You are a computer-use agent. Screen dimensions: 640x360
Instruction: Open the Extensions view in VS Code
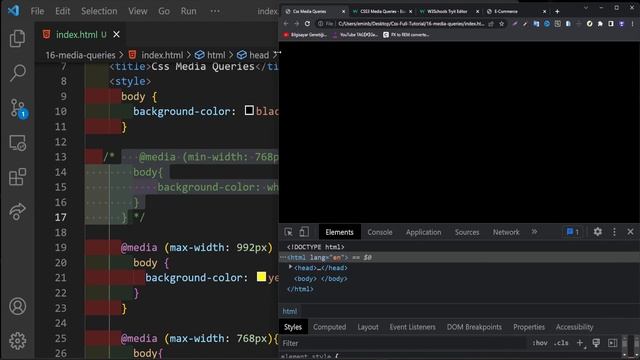18,177
